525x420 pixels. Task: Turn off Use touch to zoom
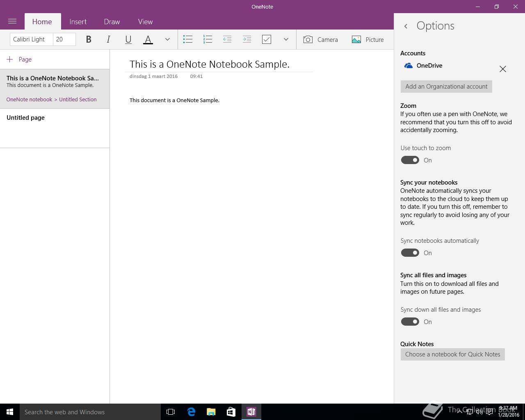410,160
